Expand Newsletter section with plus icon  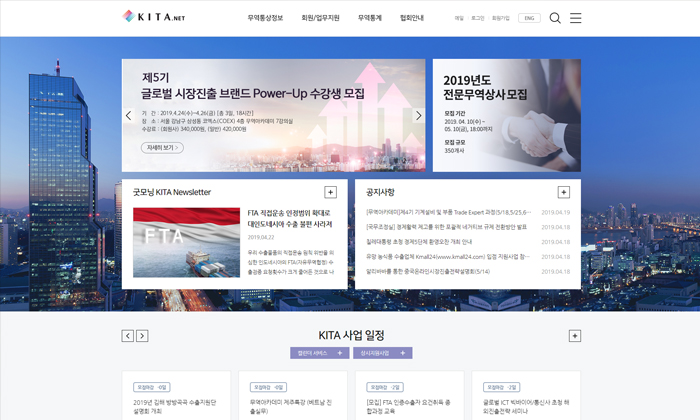point(330,192)
